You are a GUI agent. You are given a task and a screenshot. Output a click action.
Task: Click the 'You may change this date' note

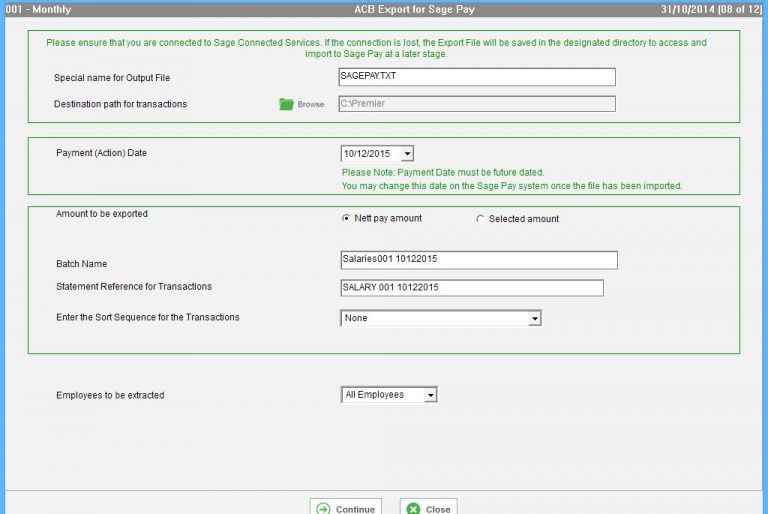click(x=512, y=186)
